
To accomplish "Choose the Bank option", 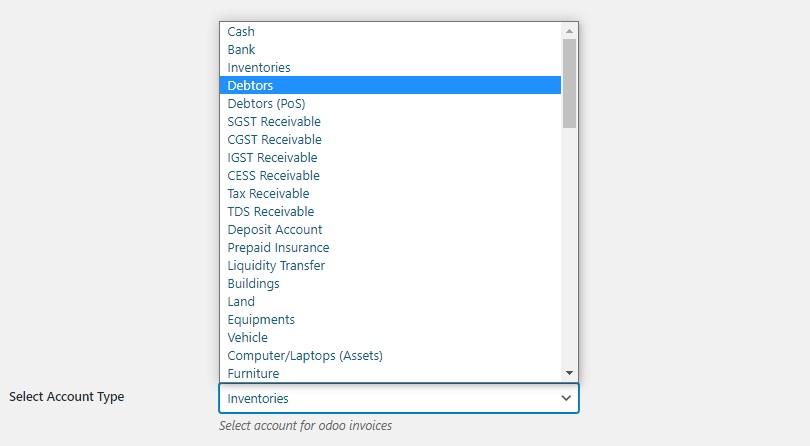I will pos(391,50).
